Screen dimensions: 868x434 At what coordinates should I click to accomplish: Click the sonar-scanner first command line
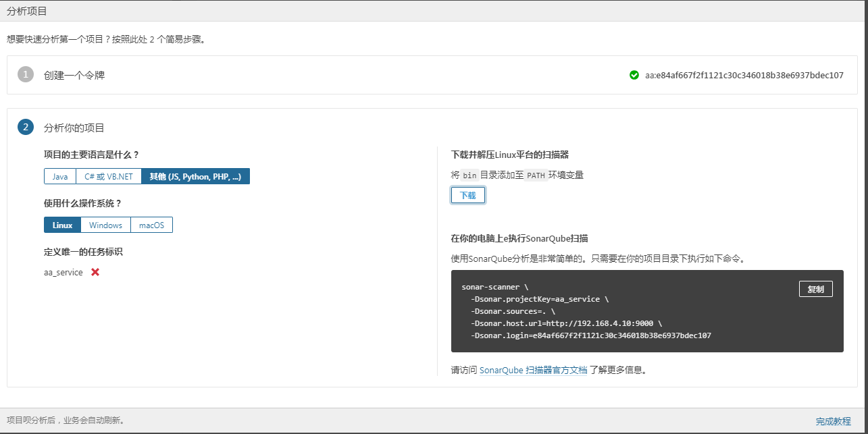click(x=495, y=287)
